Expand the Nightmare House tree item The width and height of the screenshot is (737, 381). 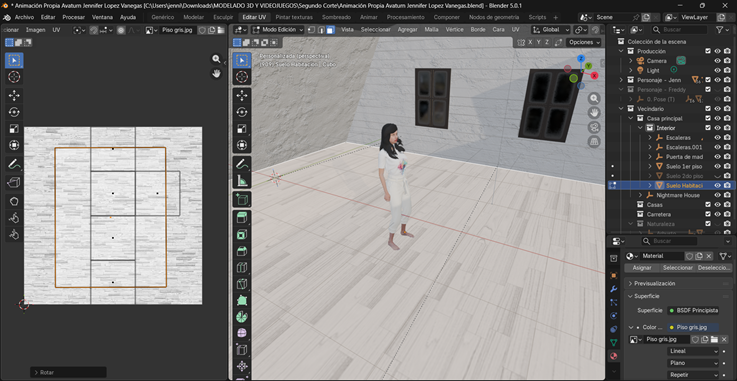[x=640, y=195]
